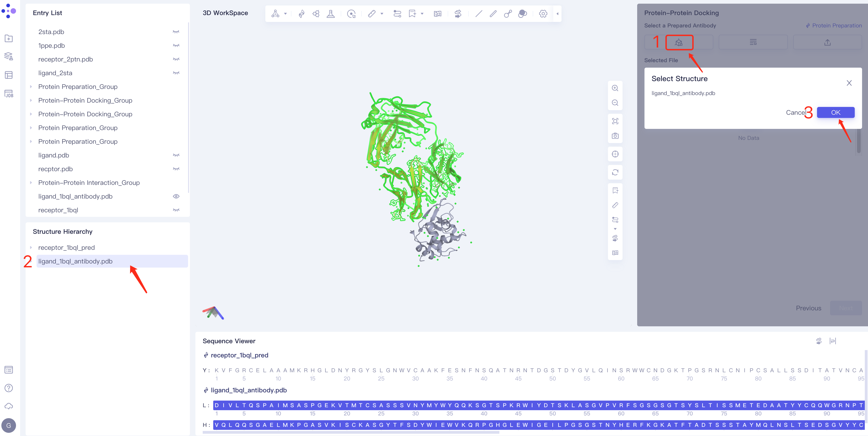
Task: Click the cloud sync sidebar icon
Action: [x=9, y=406]
